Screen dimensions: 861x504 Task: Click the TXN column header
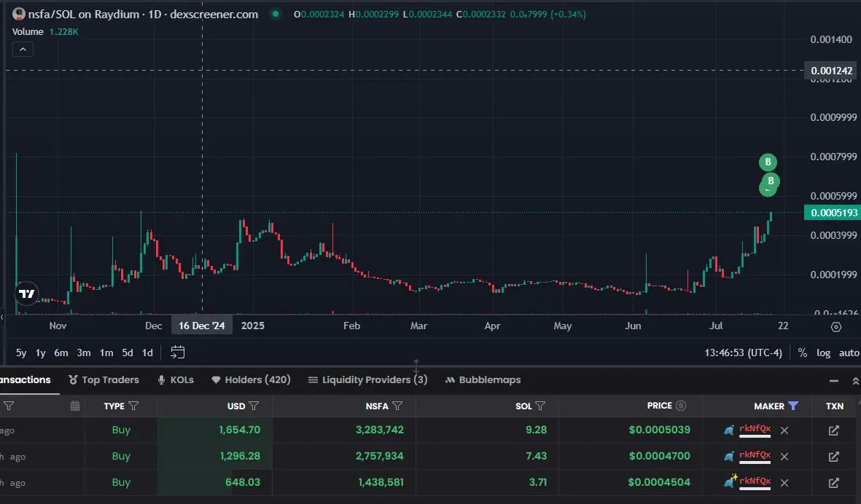(834, 406)
